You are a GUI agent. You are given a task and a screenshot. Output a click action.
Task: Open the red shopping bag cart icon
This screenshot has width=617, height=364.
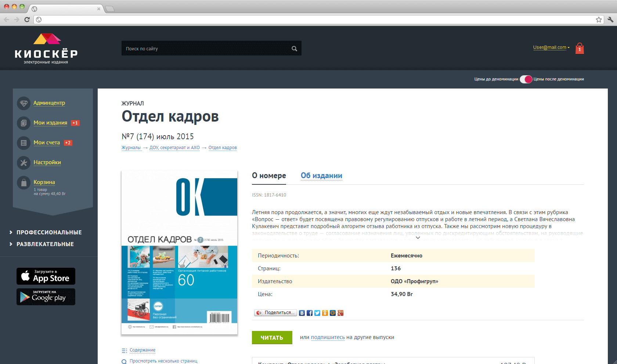click(580, 48)
